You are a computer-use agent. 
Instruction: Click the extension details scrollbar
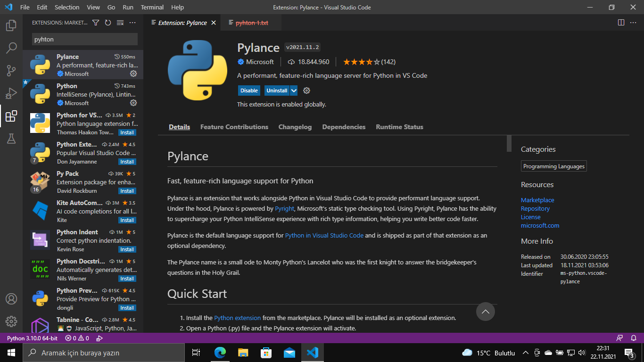[509, 144]
